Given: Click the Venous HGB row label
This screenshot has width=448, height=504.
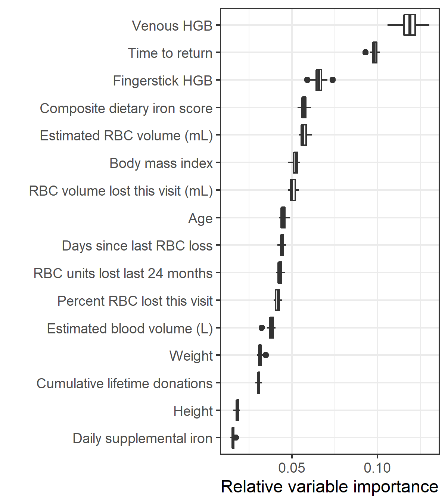Looking at the screenshot, I should click(x=172, y=26).
